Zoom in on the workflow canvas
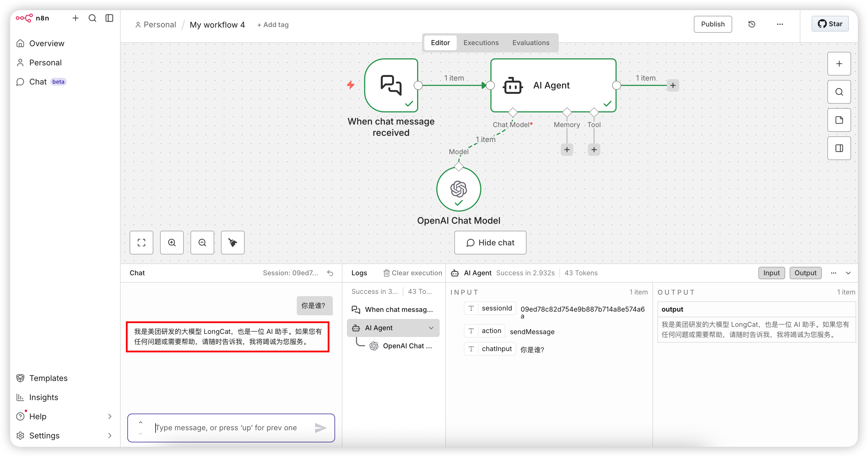Image resolution: width=868 pixels, height=457 pixels. (172, 243)
